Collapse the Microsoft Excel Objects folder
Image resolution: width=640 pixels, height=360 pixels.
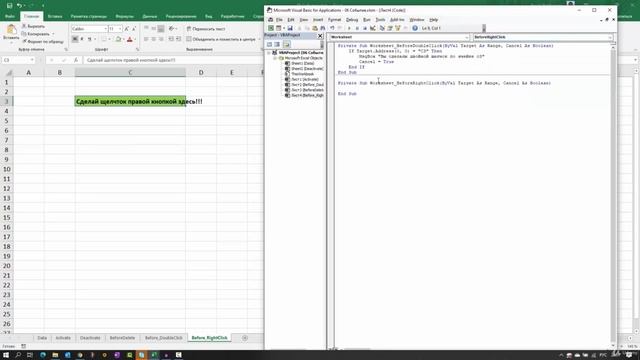pyautogui.click(x=275, y=58)
